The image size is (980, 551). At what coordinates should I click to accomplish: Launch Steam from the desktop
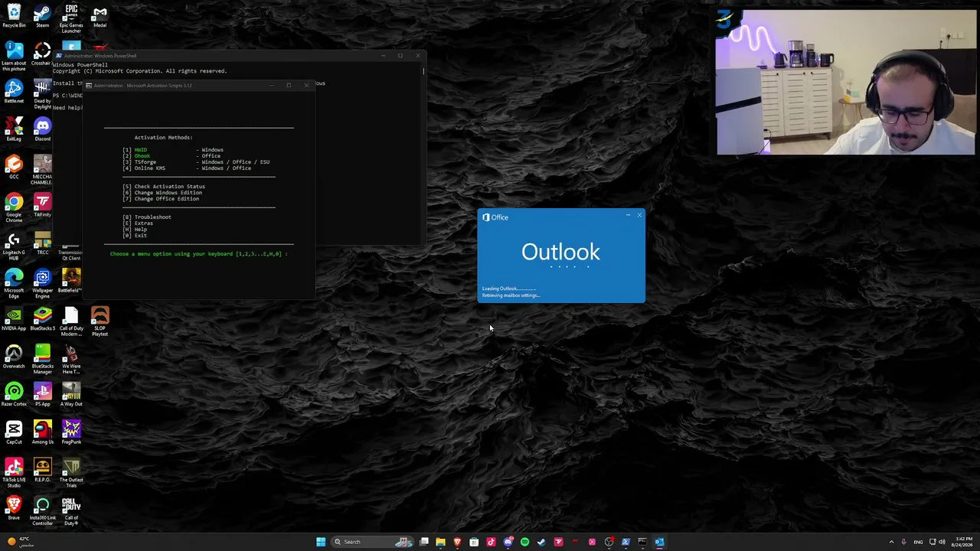point(42,15)
